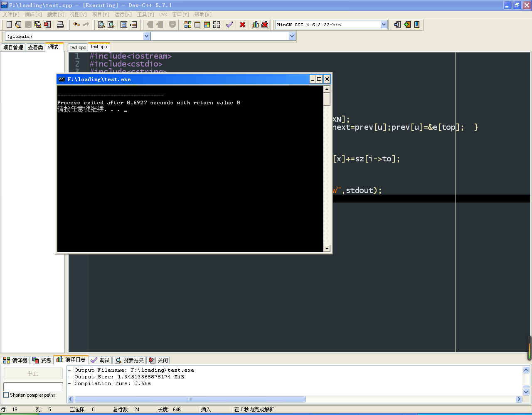Screen dimensions: 532x415
Task: Click the red X stop execution icon
Action: click(242, 25)
